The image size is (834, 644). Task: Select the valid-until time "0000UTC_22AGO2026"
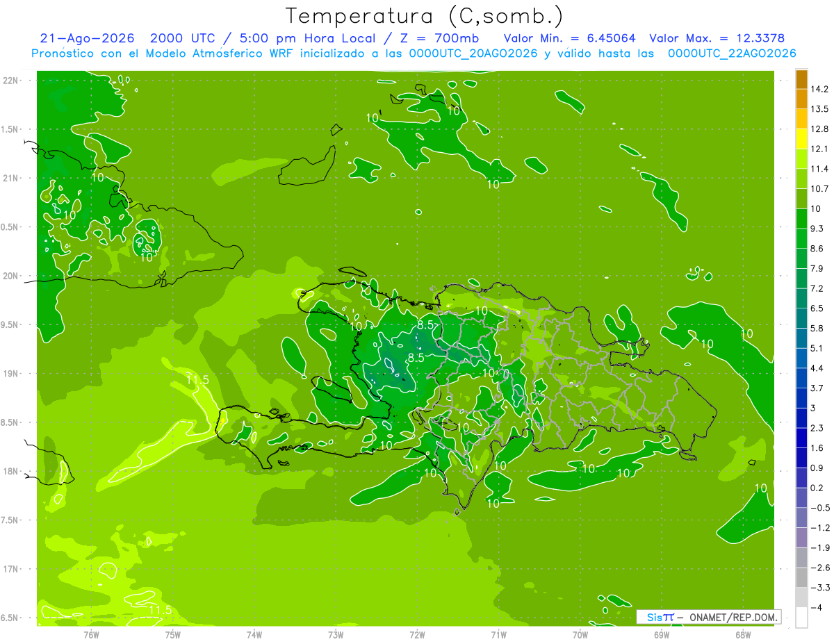[x=732, y=53]
